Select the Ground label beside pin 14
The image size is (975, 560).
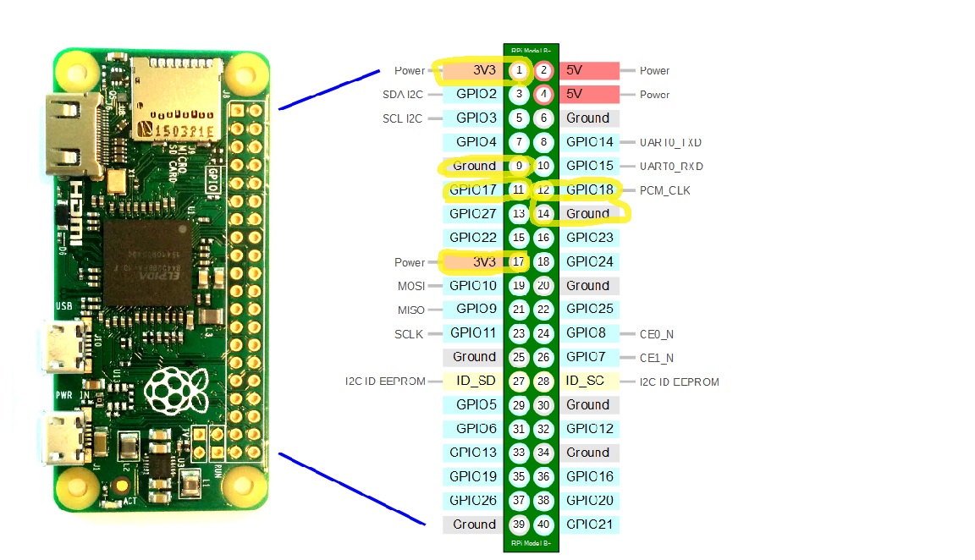tap(589, 214)
